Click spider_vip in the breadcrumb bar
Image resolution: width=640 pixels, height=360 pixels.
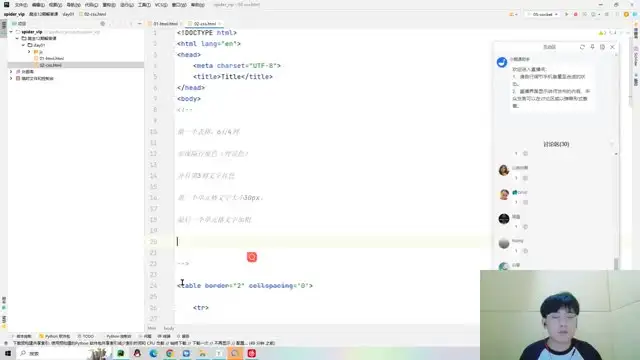coord(14,14)
